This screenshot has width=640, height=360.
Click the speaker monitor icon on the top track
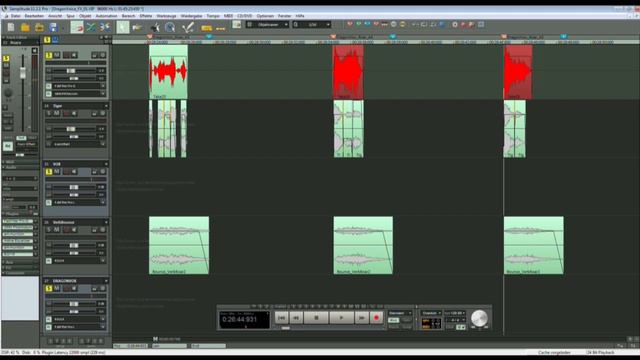point(75,55)
